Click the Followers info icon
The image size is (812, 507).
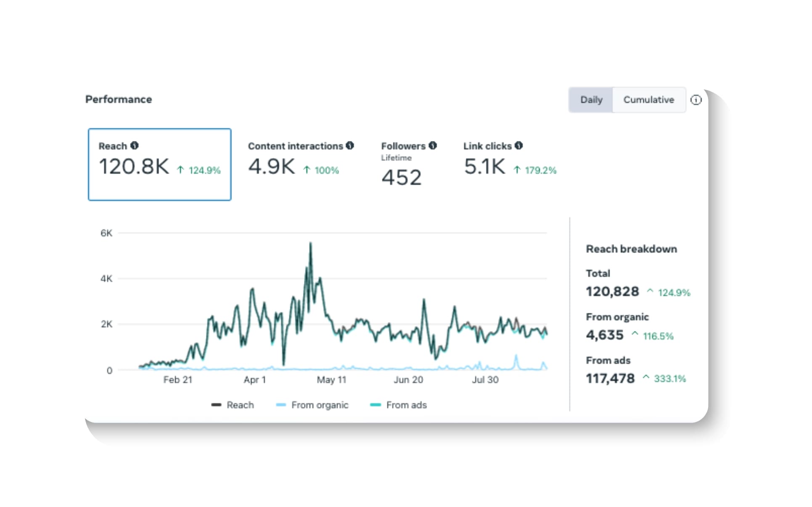pyautogui.click(x=433, y=145)
